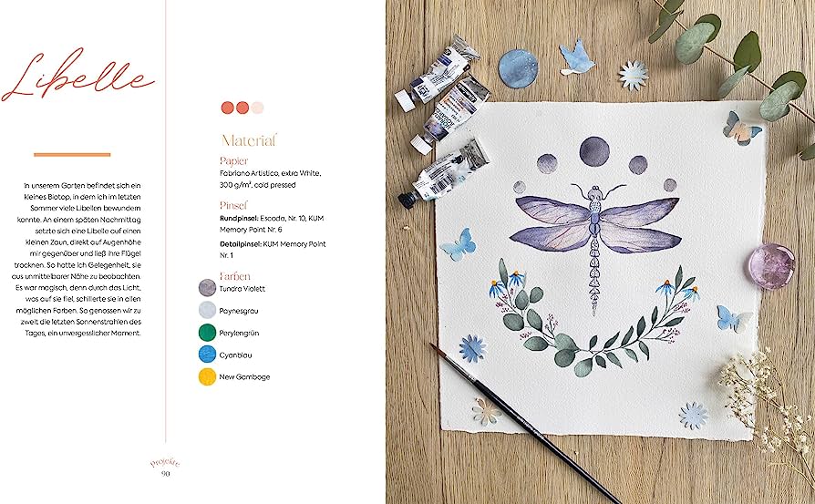Select the Paynesgrau grey swatch
The height and width of the screenshot is (504, 815).
pos(207,310)
